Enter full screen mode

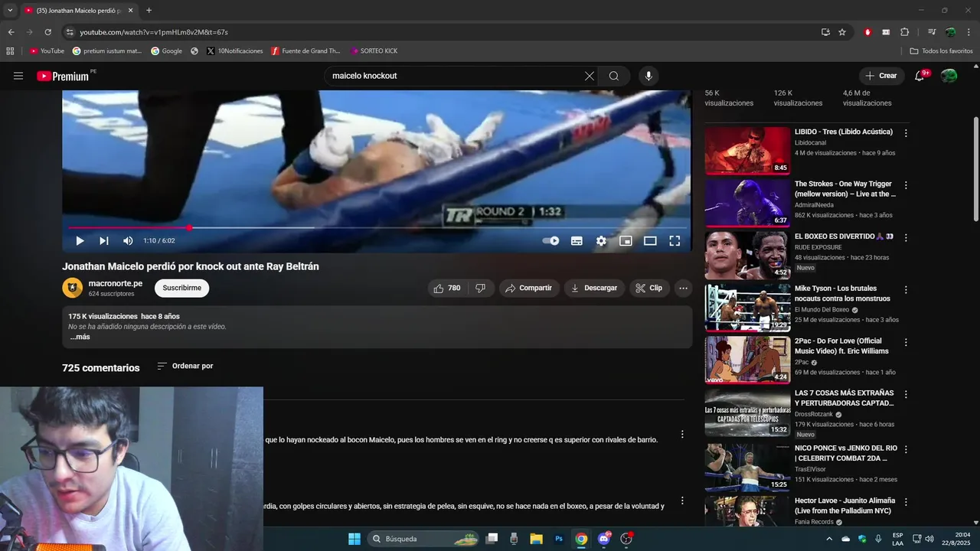click(x=675, y=240)
